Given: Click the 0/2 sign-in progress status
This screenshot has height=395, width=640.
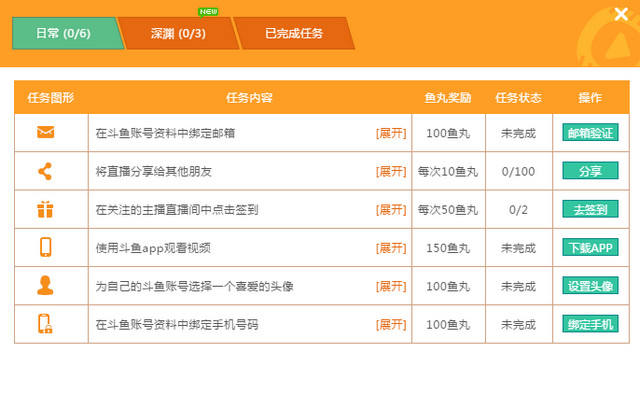Looking at the screenshot, I should point(518,210).
